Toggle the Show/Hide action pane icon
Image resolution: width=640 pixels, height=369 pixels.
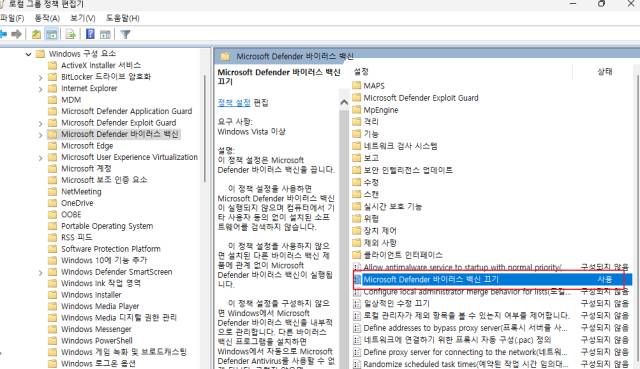tap(105, 35)
